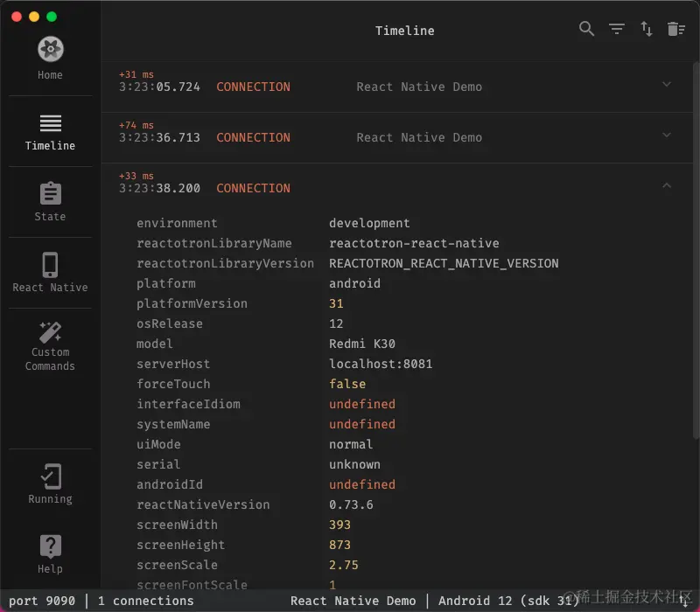
Task: Select the Timeline sidebar item
Action: point(50,132)
